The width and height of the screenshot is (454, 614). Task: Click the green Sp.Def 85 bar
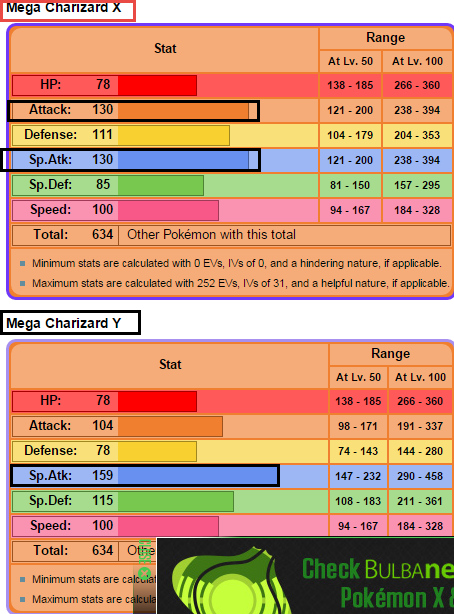pos(161,185)
